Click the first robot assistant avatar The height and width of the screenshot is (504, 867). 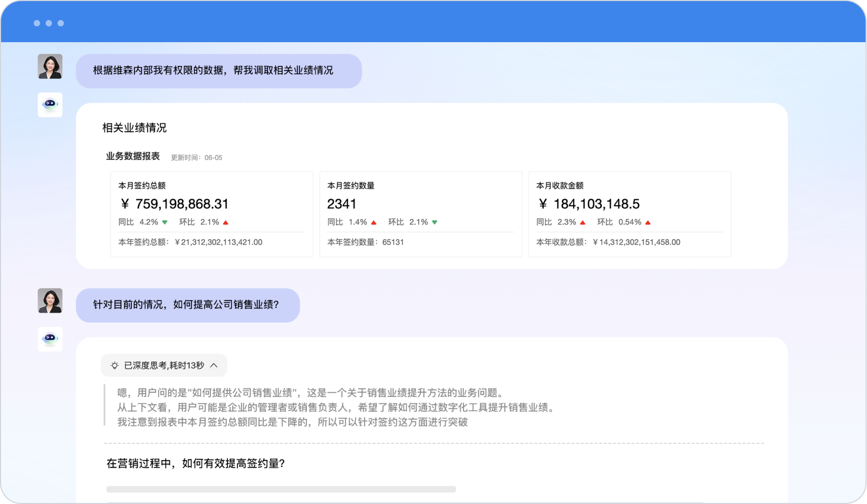[50, 104]
